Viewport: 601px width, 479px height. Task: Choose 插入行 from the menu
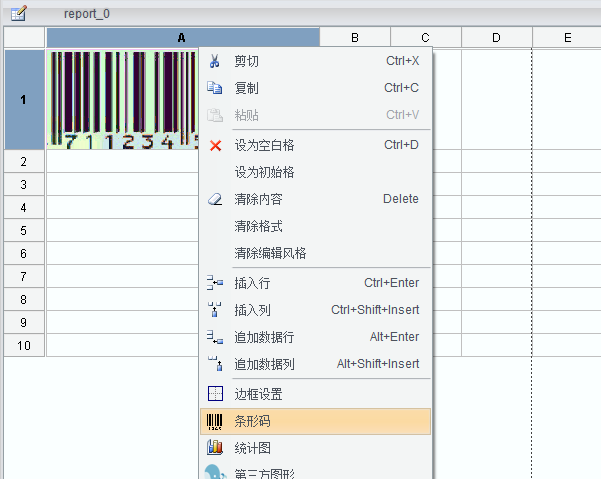[316, 283]
